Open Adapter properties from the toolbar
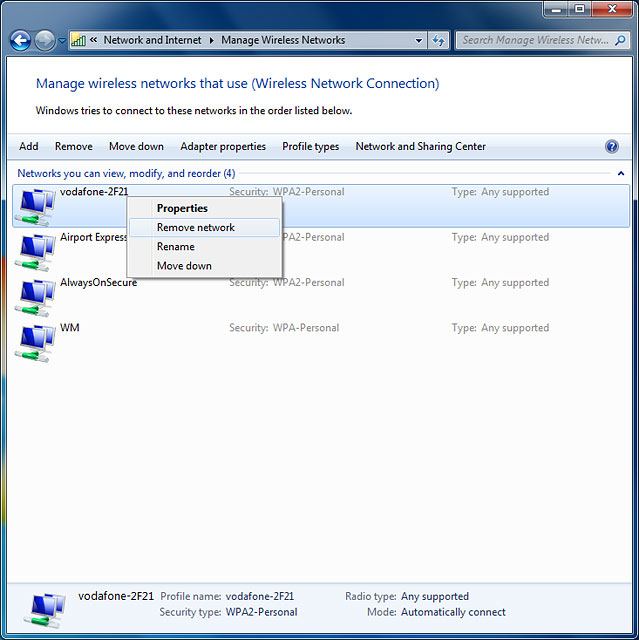639x640 pixels. click(x=223, y=147)
